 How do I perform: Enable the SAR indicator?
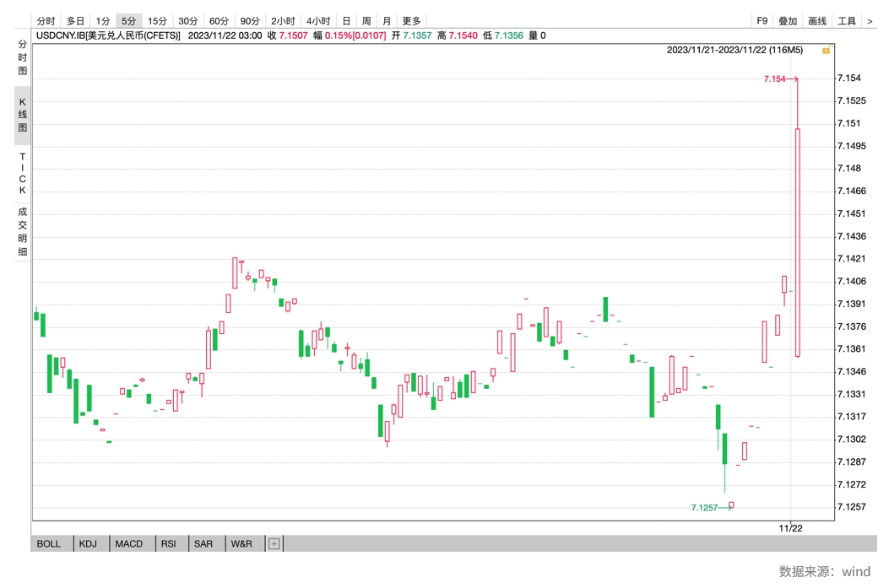pos(203,544)
